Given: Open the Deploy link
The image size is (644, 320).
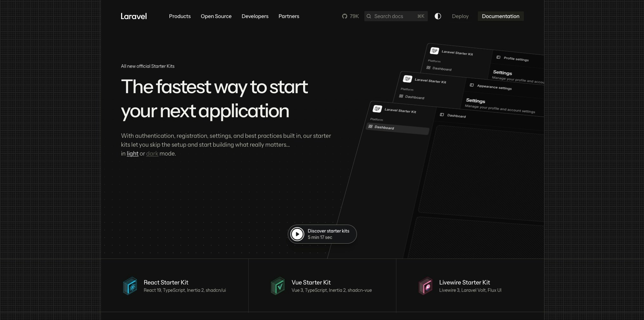Looking at the screenshot, I should [x=460, y=16].
